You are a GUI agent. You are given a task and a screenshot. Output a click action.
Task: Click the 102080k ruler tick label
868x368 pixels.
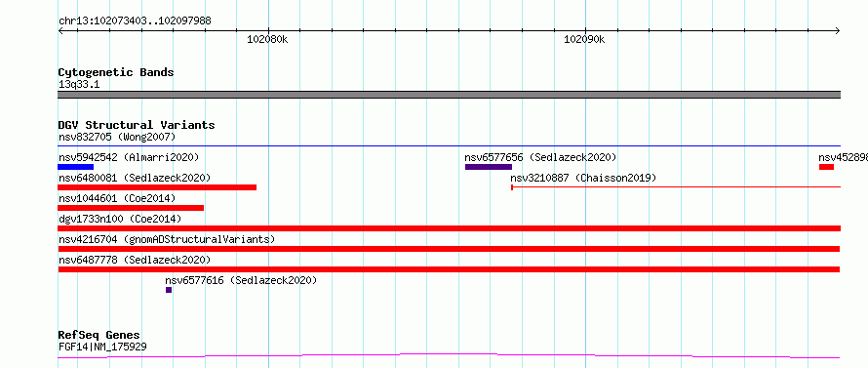coord(267,39)
